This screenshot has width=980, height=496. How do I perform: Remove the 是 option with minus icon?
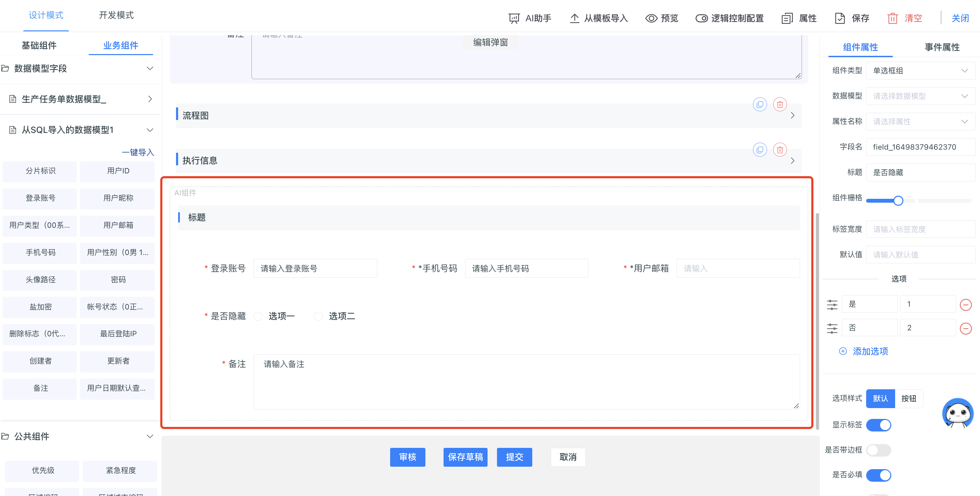965,304
